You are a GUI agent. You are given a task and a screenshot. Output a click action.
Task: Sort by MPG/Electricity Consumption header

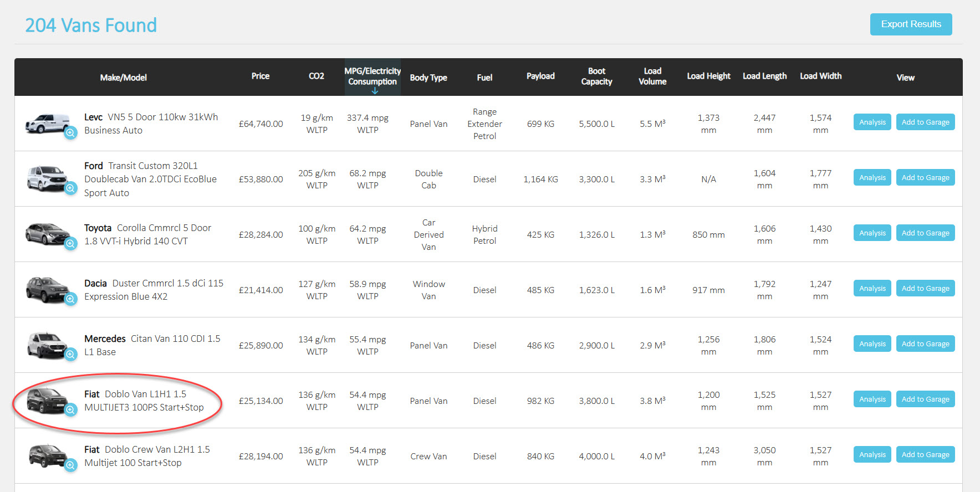click(372, 76)
